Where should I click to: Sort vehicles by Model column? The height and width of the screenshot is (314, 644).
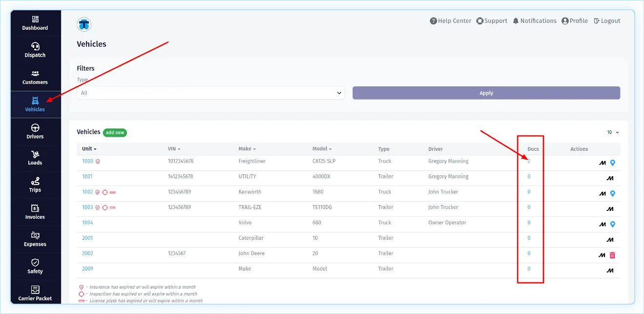pyautogui.click(x=322, y=149)
